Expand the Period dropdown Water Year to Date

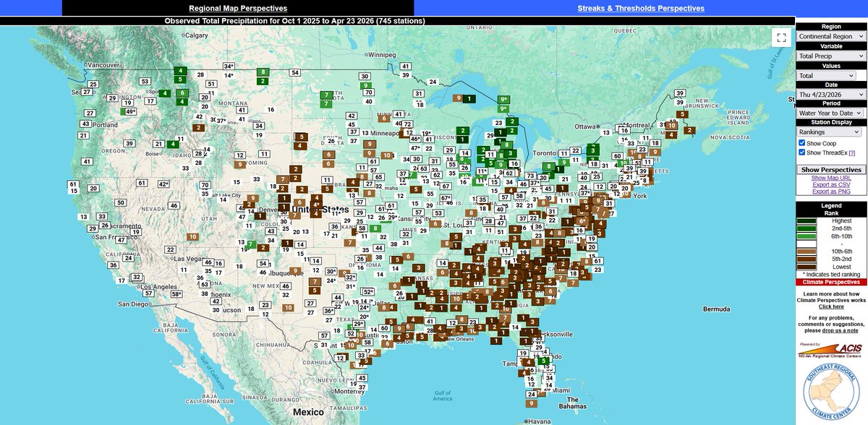(830, 113)
